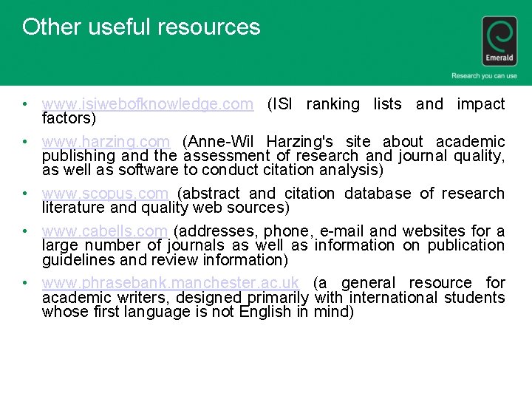Open the www.harzing.com link
532x399 pixels.
(106, 141)
